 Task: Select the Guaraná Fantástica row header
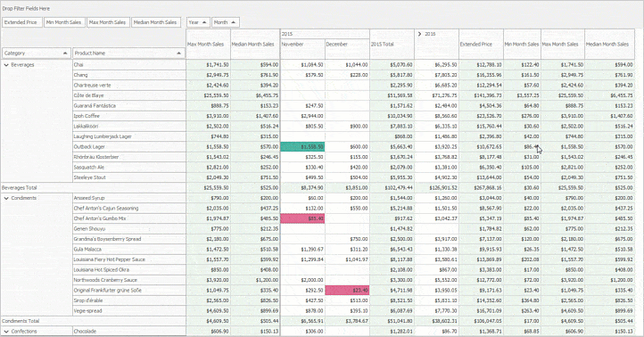129,106
